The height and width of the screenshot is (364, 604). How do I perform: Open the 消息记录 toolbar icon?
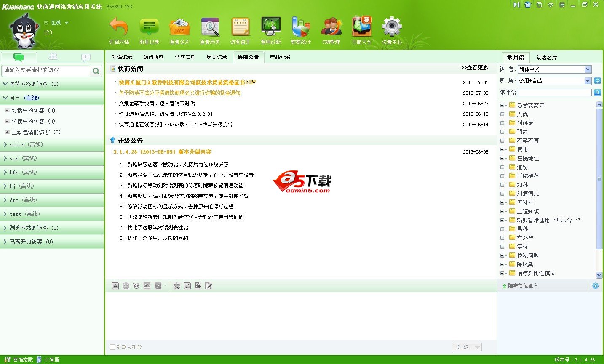(x=149, y=29)
